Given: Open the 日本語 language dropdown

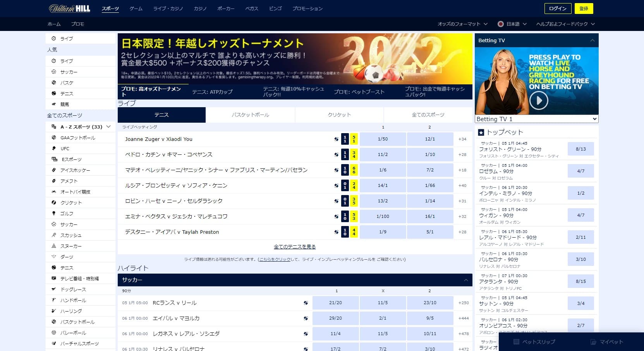Looking at the screenshot, I should [512, 24].
